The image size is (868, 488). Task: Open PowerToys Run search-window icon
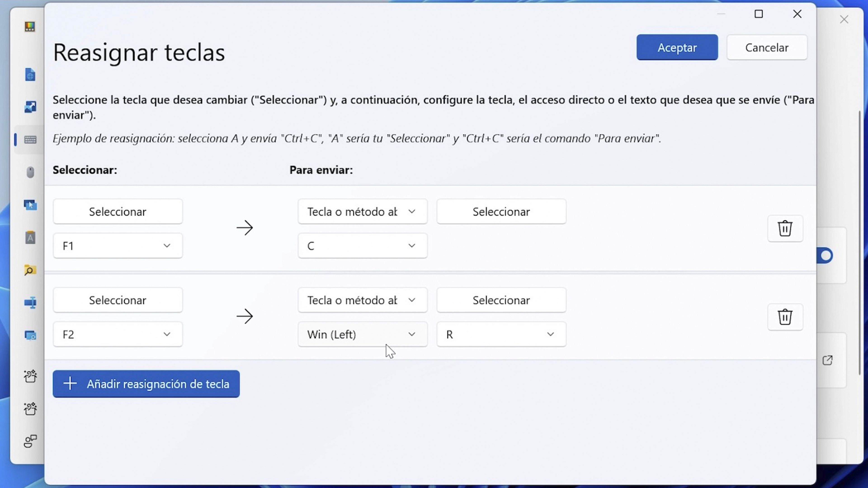tap(30, 336)
